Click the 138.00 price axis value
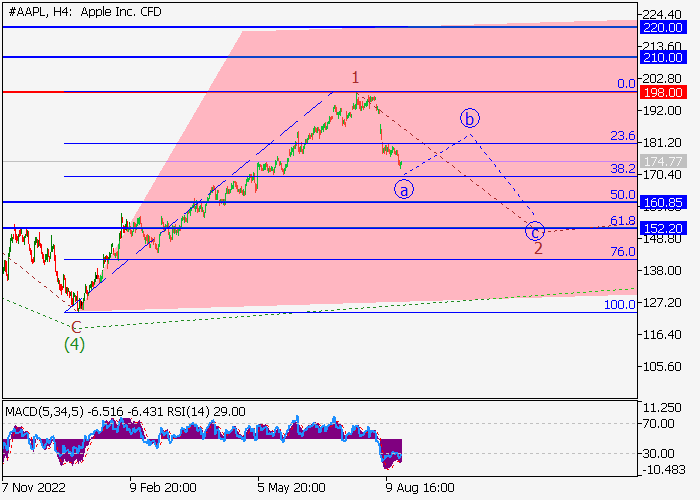This screenshot has width=700, height=500. tap(662, 271)
